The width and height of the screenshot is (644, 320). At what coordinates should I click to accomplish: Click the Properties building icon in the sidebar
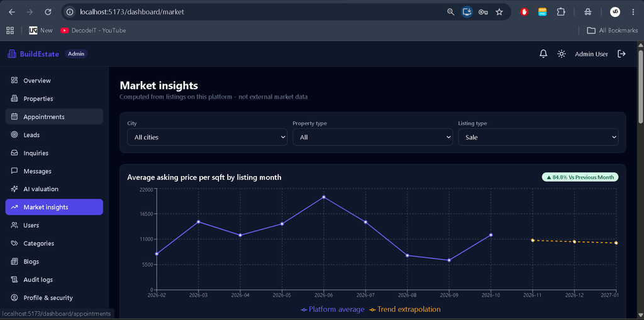[x=14, y=99]
